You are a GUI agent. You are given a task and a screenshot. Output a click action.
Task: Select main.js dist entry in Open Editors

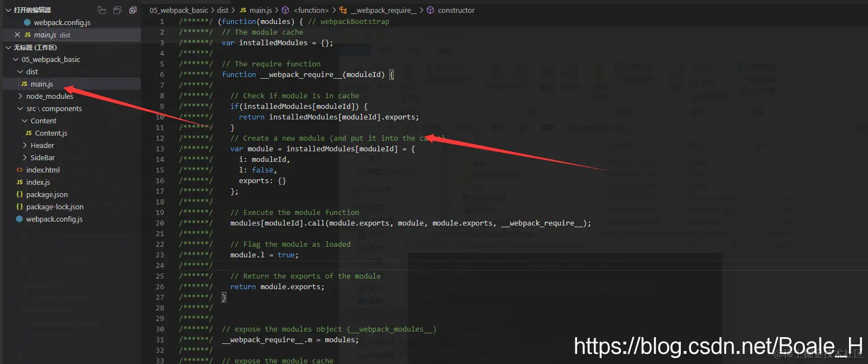click(x=70, y=35)
